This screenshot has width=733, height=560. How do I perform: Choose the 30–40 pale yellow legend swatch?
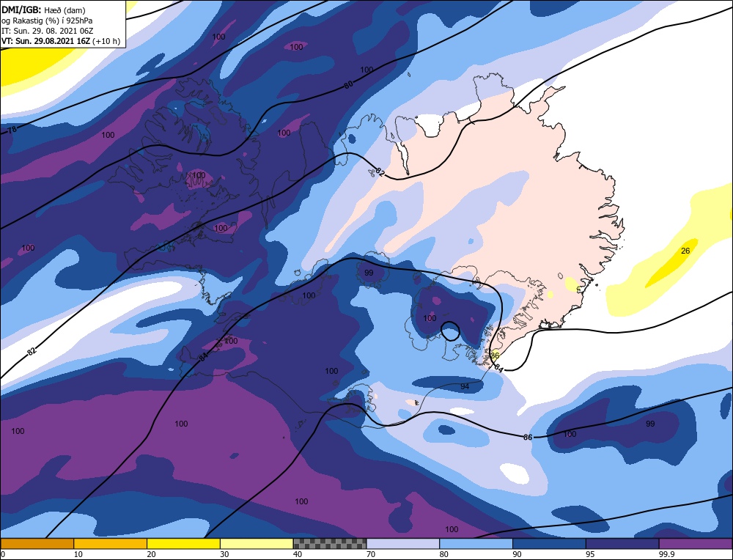[x=257, y=543]
